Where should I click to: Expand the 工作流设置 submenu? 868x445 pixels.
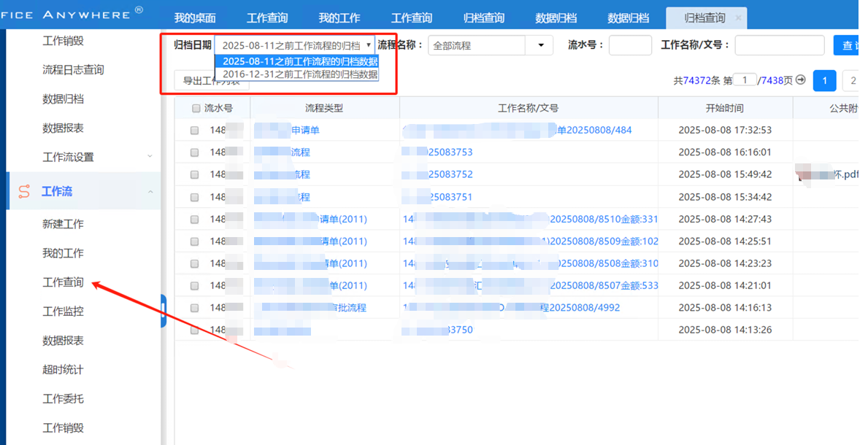pos(150,156)
